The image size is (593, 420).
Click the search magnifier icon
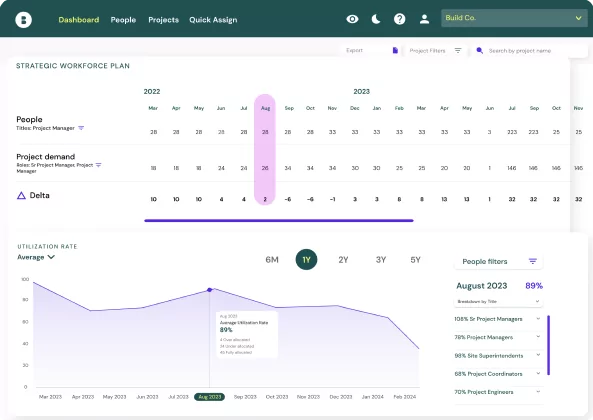(x=480, y=50)
